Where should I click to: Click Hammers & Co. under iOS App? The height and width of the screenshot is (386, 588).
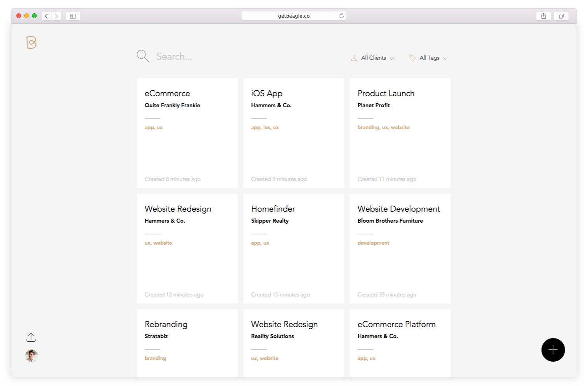tap(271, 105)
